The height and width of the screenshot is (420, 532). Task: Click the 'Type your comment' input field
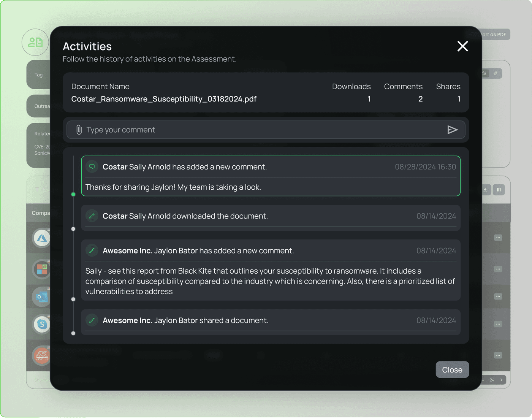[262, 130]
